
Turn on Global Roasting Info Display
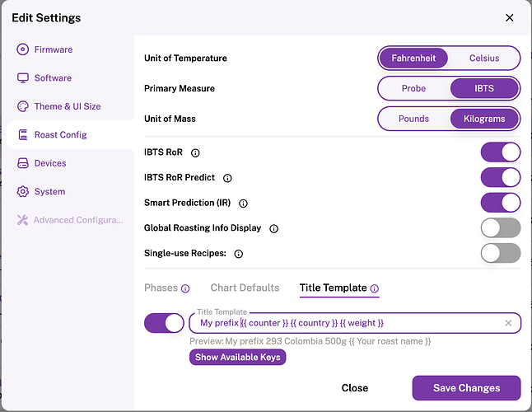[501, 228]
